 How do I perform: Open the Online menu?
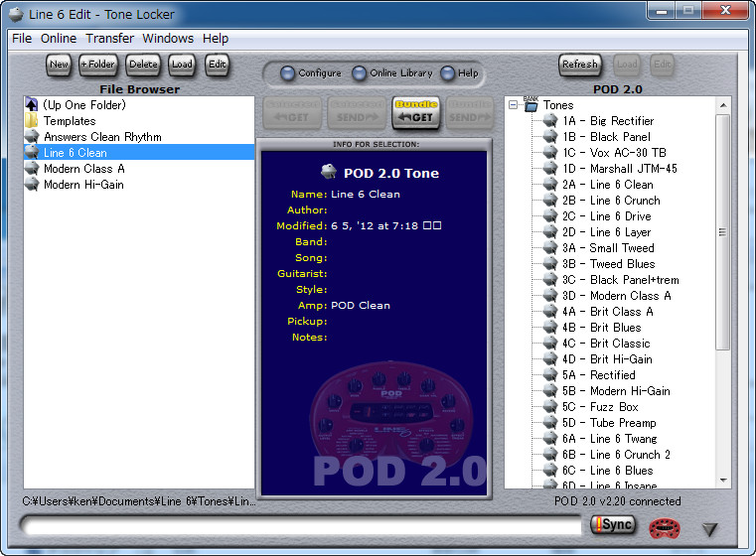pos(59,39)
